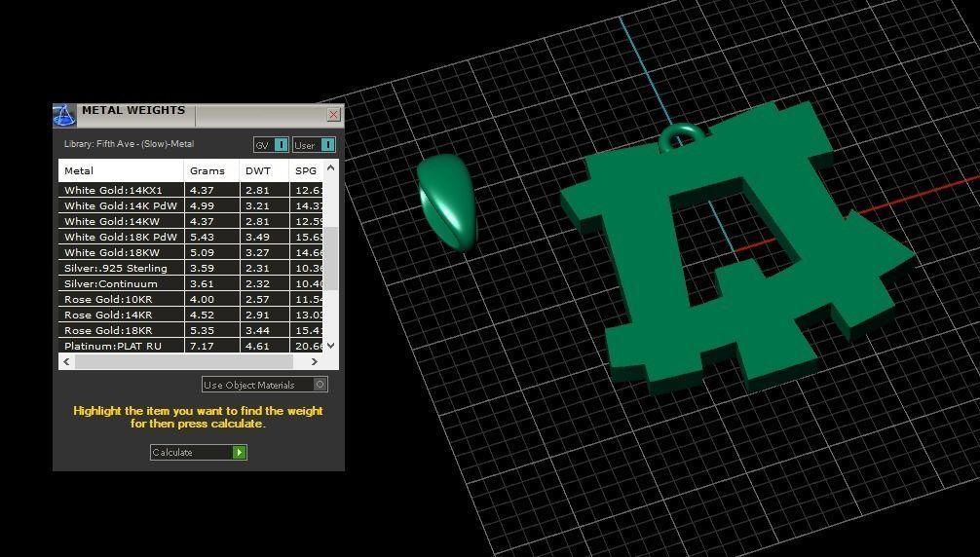Click the SPG column header
The height and width of the screenshot is (557, 980).
(x=306, y=170)
